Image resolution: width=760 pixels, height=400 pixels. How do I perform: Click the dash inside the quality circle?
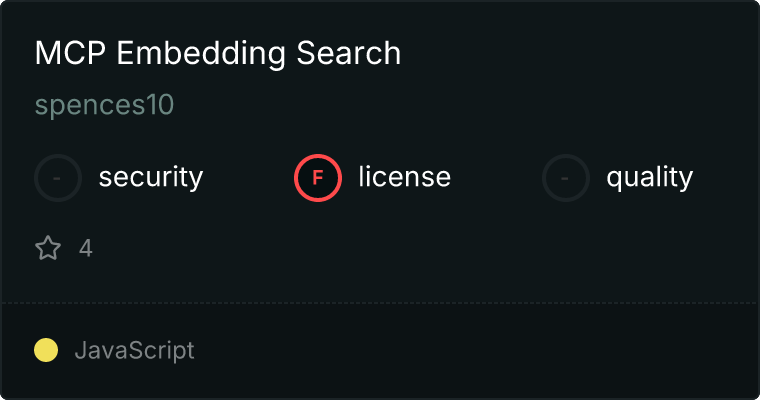pyautogui.click(x=566, y=178)
